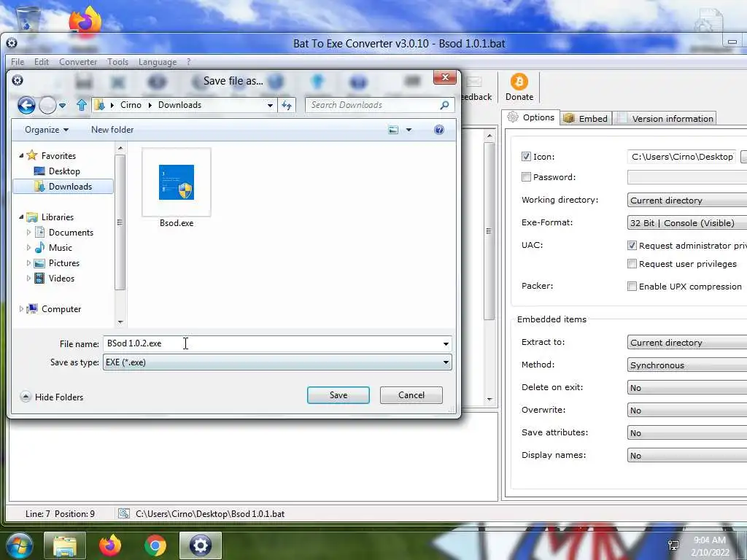
Task: Select the Options tab
Action: (531, 117)
